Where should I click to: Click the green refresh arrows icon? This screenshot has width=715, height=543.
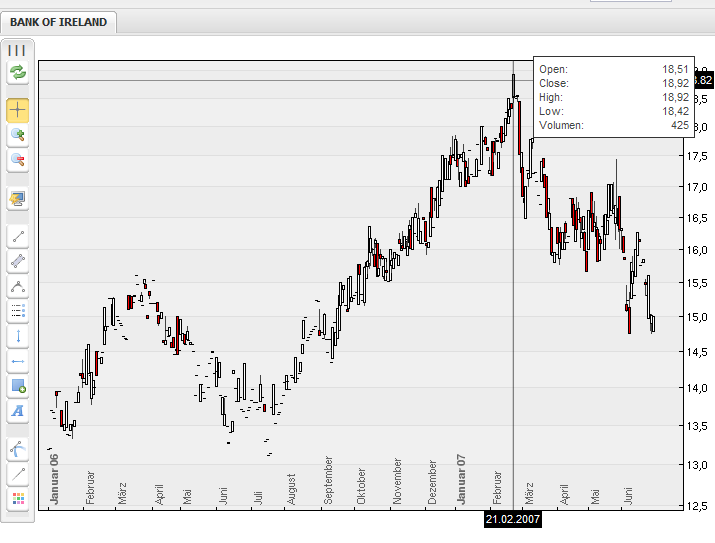(x=18, y=72)
